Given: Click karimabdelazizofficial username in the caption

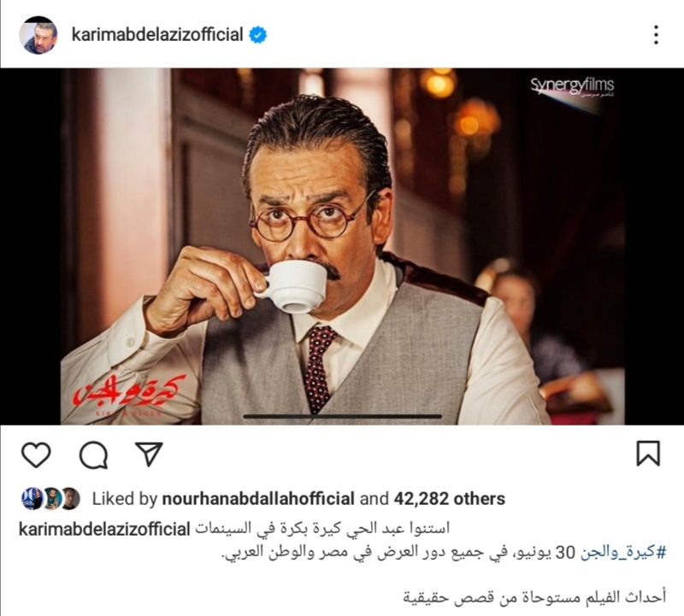Looking at the screenshot, I should 104,529.
